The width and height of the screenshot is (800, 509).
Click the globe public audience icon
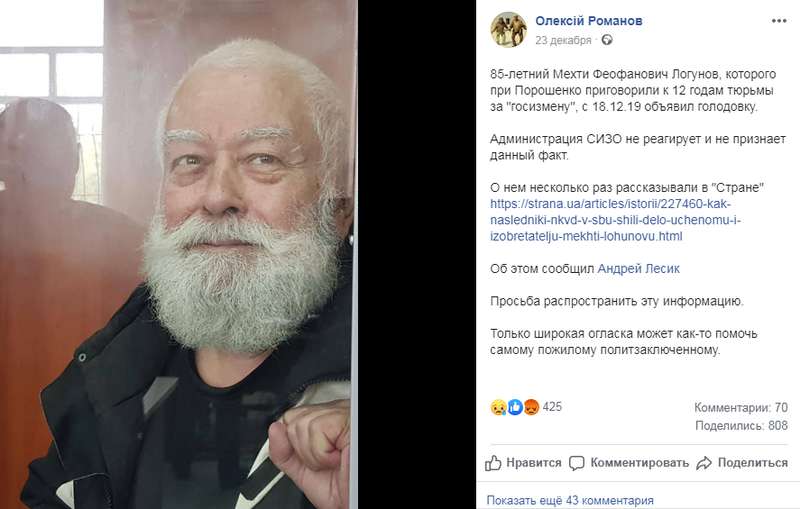click(607, 40)
